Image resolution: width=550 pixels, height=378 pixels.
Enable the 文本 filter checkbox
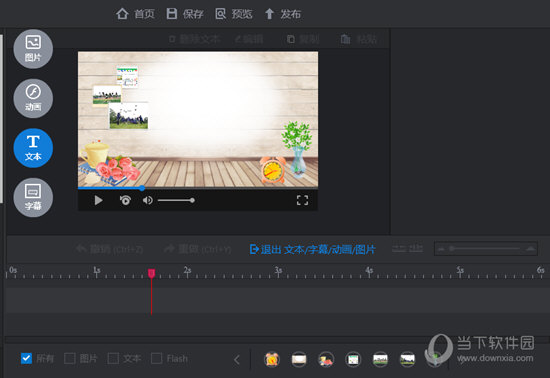113,358
